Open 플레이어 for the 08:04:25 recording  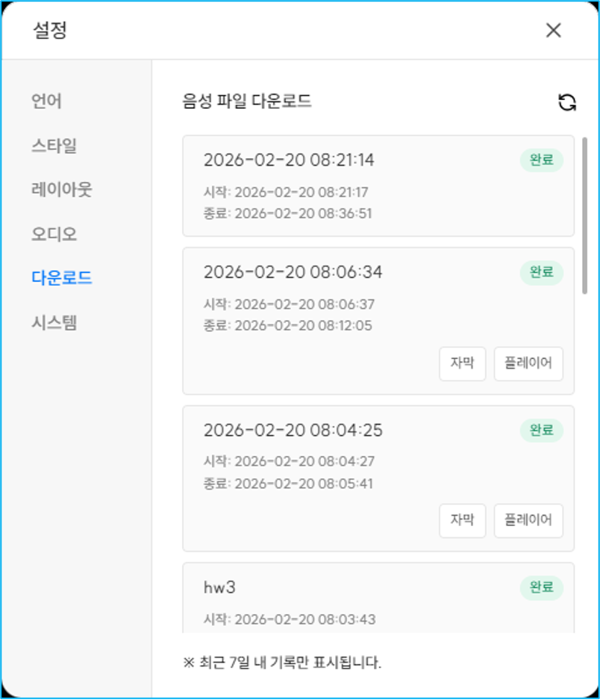[528, 520]
